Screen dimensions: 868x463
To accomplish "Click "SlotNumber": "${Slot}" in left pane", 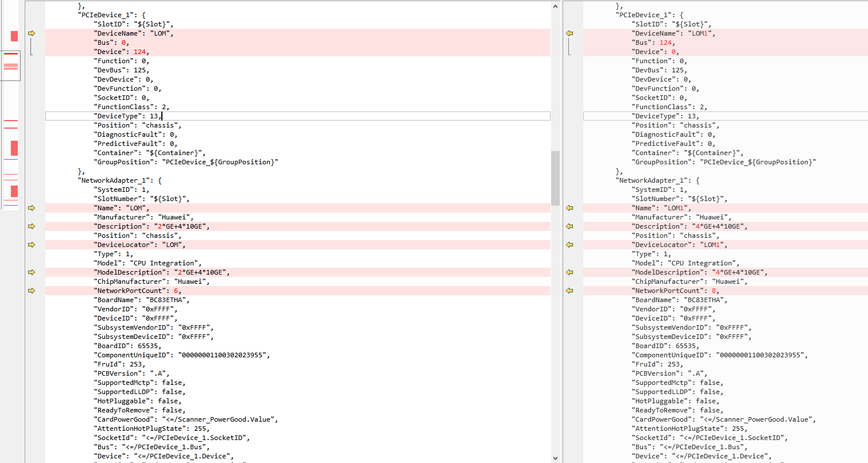I will [142, 199].
